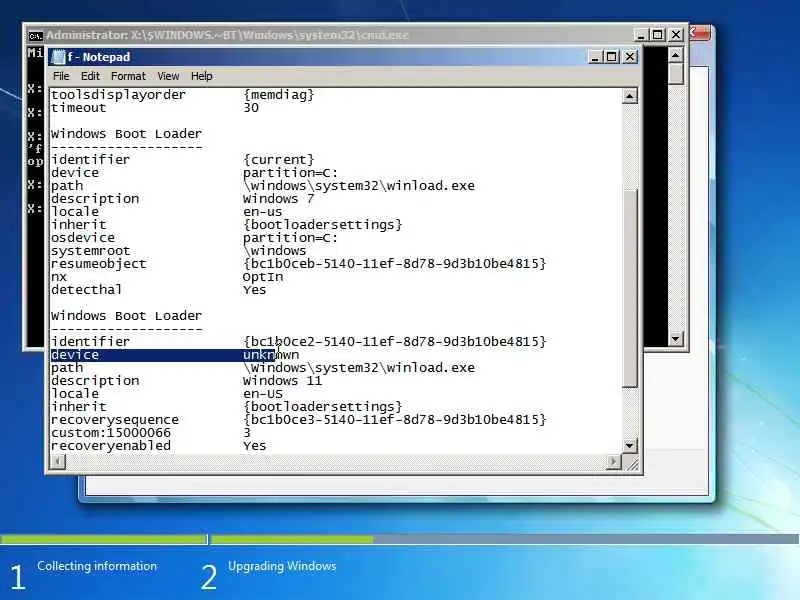Click the systemroot \windows value

click(274, 251)
